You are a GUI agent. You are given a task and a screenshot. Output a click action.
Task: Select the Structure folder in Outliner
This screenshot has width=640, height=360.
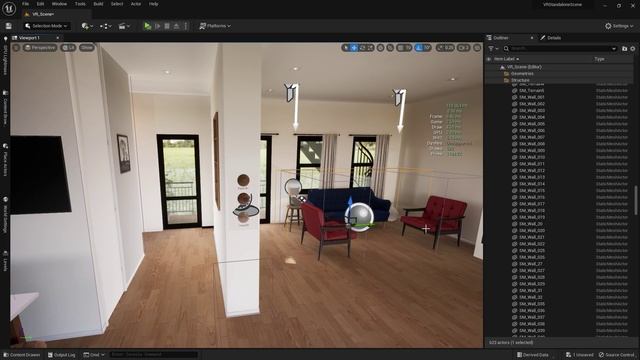coord(520,80)
